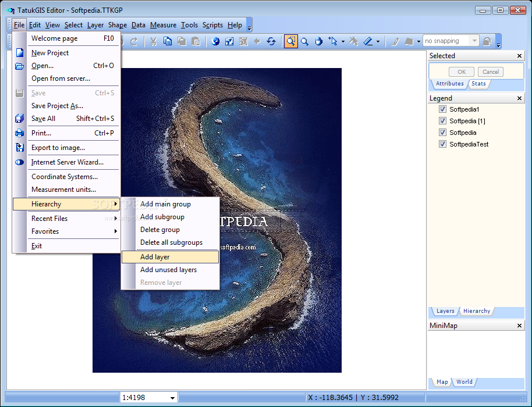This screenshot has width=532, height=407.
Task: Switch to the Attributes tab
Action: (449, 84)
